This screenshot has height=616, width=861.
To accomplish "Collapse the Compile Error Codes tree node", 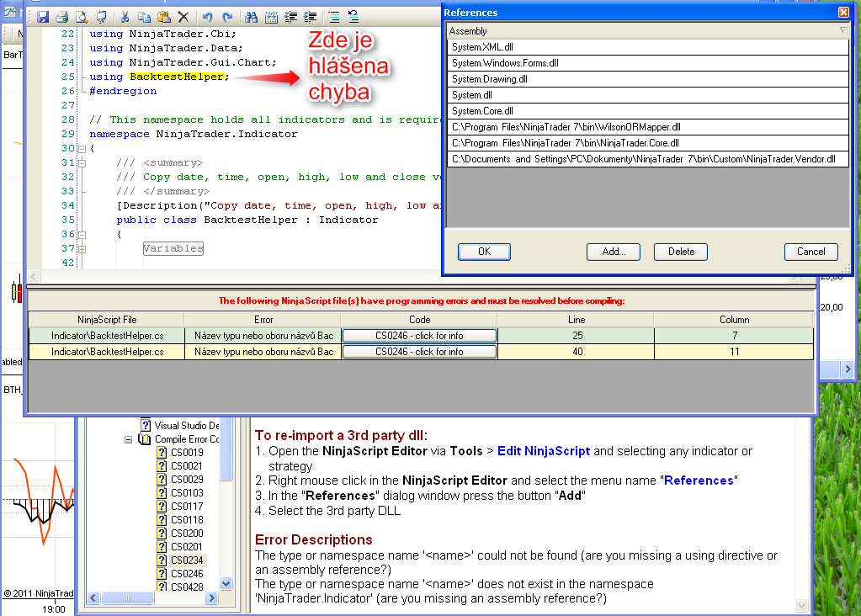I will coord(129,439).
